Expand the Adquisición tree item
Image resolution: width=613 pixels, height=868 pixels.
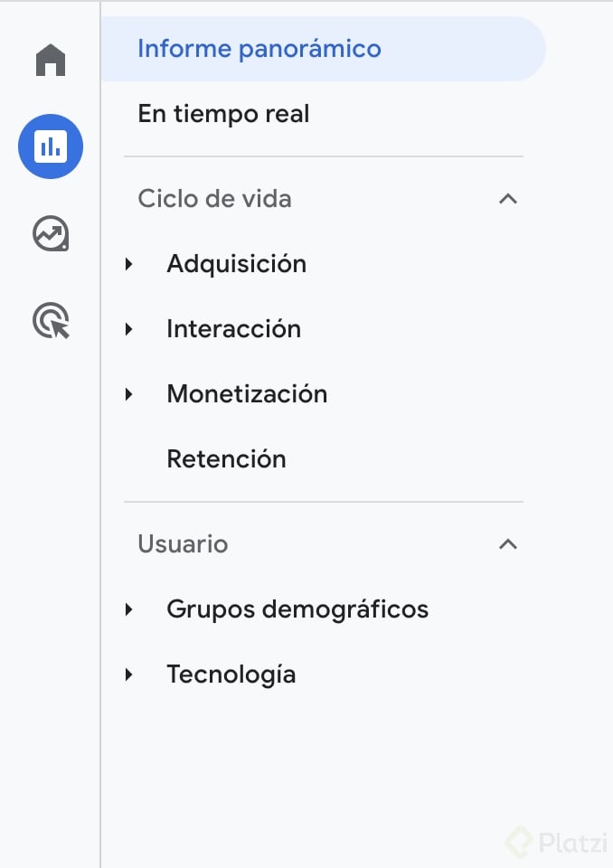129,263
